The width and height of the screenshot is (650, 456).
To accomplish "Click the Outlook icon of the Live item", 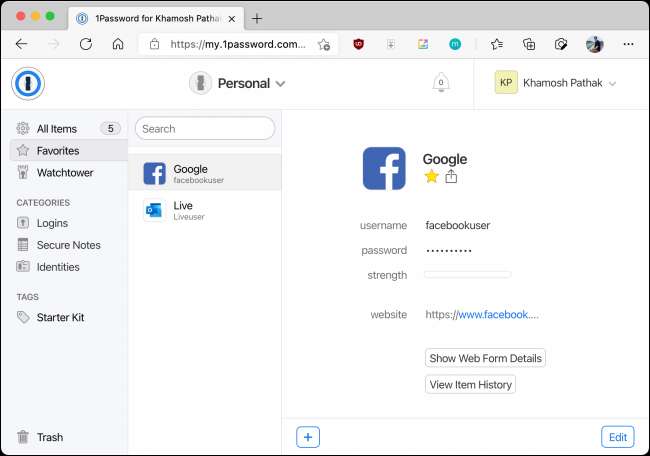I will tap(154, 211).
